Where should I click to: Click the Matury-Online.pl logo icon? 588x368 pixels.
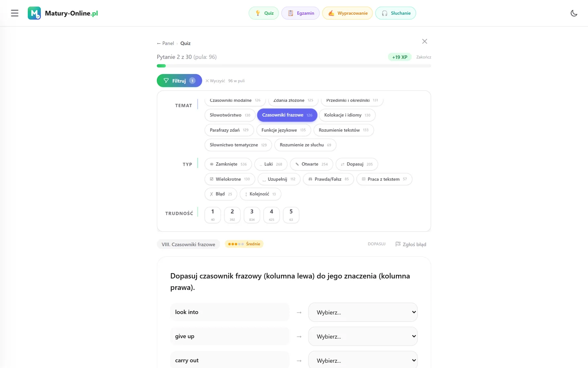34,13
